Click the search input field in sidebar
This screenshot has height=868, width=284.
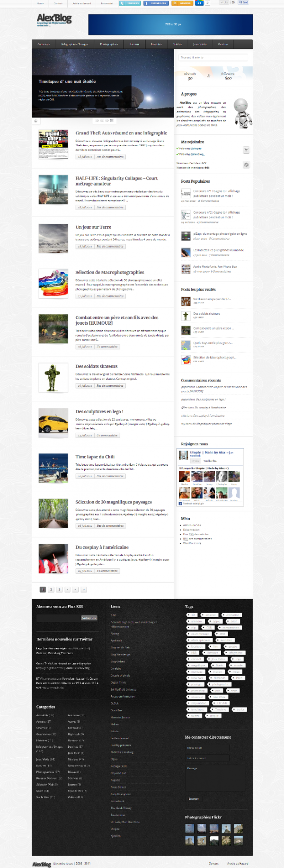213,57
